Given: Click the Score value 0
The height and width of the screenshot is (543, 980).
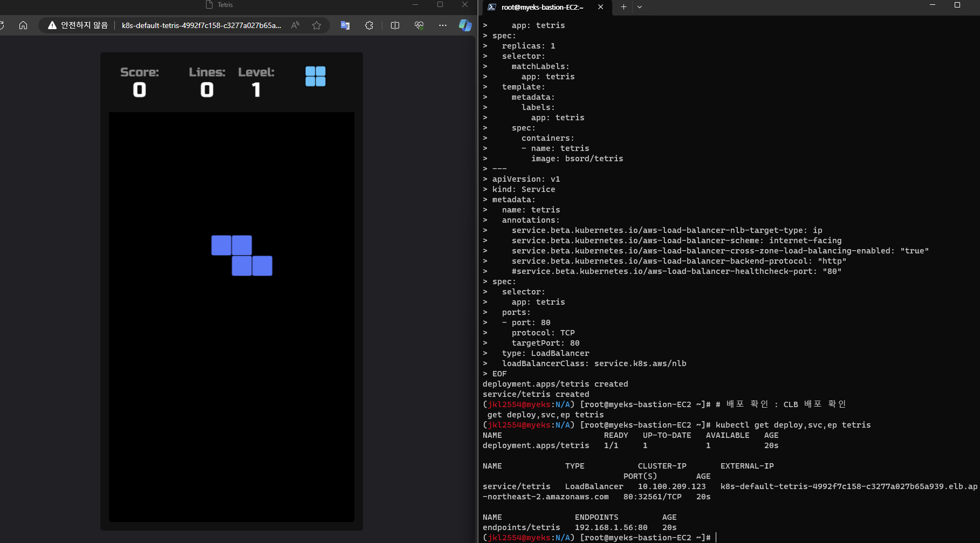Looking at the screenshot, I should [x=140, y=90].
